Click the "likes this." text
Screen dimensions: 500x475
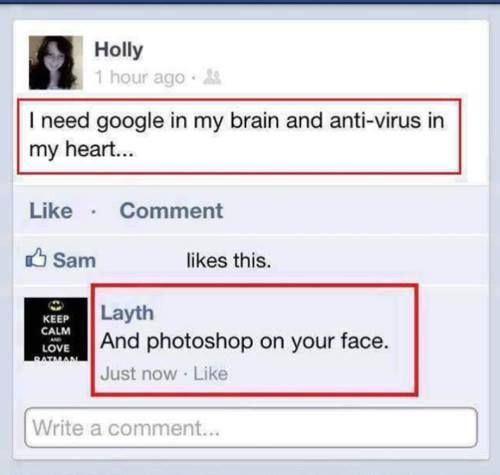(x=229, y=260)
